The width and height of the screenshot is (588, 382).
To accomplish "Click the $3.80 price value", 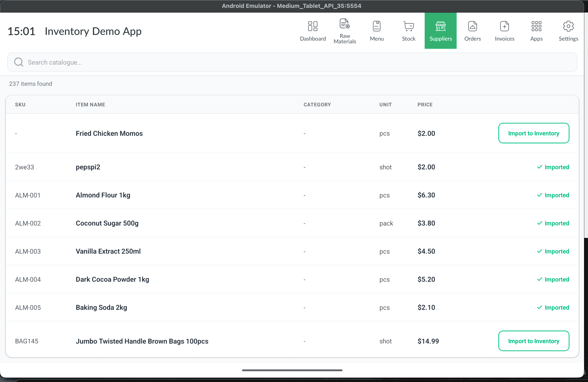I will pyautogui.click(x=426, y=223).
